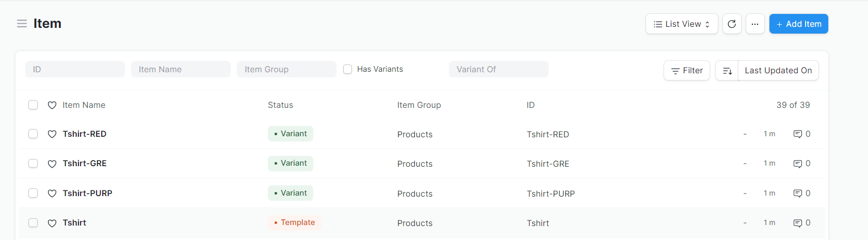Open comments icon for Tshirt-RED row
This screenshot has height=240, width=868.
point(798,134)
